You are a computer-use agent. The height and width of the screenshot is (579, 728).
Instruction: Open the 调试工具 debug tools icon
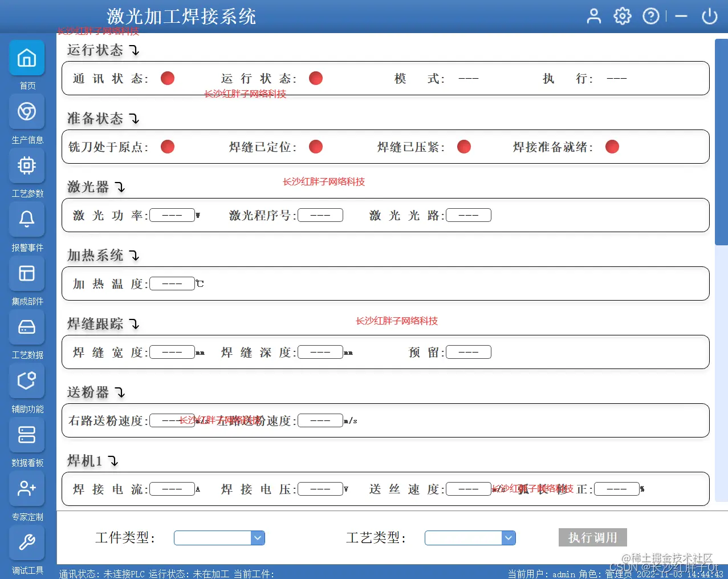[27, 542]
